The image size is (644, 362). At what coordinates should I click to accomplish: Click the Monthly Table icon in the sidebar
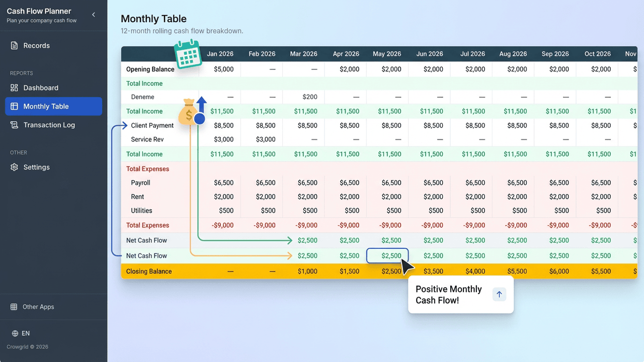pos(14,107)
